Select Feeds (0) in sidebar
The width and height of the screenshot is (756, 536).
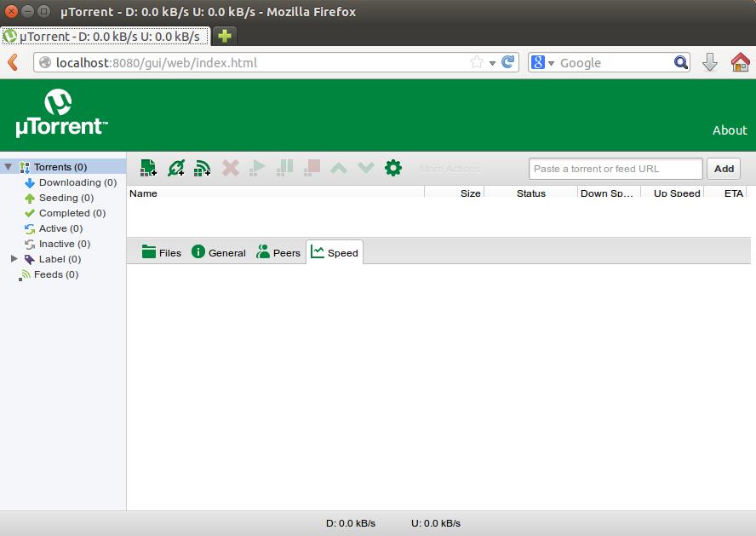(55, 275)
